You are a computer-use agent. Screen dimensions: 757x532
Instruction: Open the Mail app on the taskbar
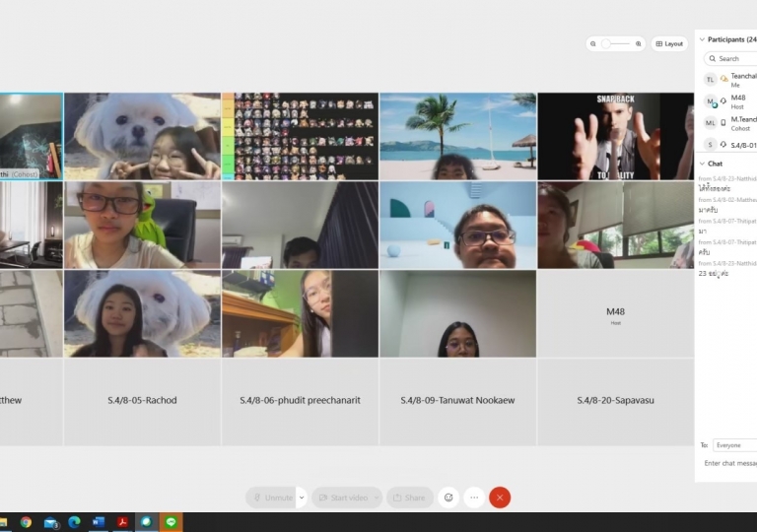pyautogui.click(x=50, y=522)
